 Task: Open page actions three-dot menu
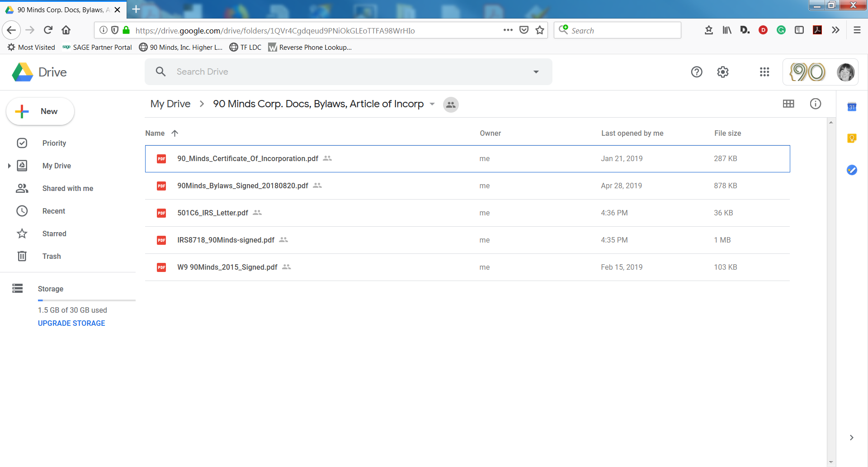[508, 30]
